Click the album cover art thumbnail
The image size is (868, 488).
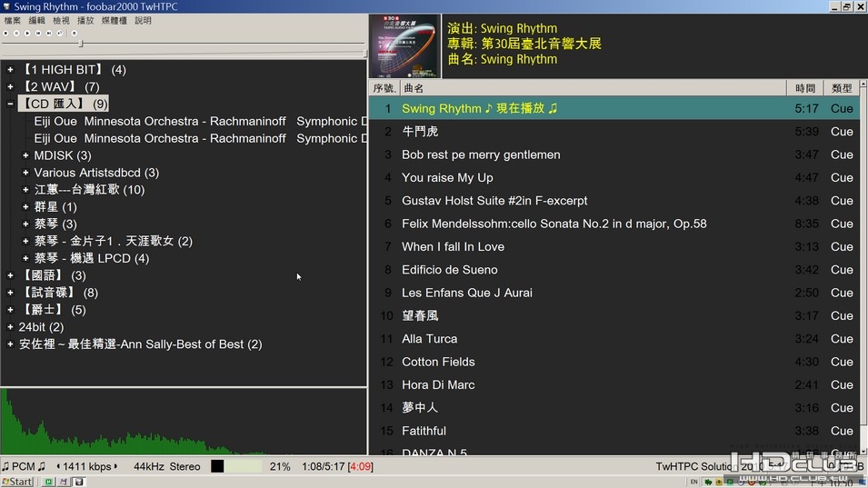pyautogui.click(x=404, y=46)
